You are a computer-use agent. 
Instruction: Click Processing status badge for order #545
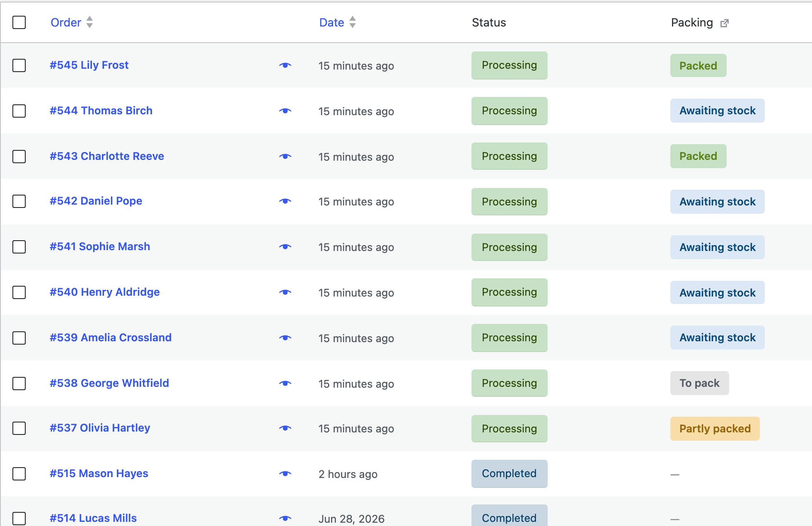[509, 65]
